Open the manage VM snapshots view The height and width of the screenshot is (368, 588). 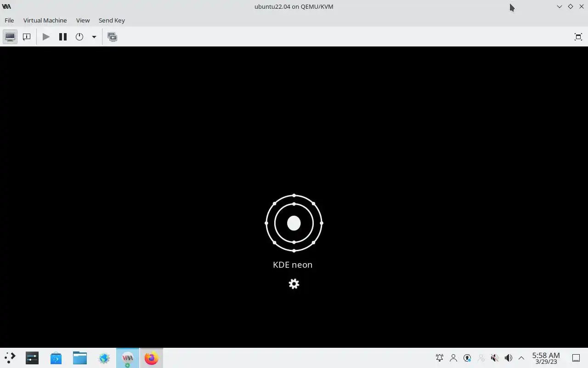tap(112, 37)
